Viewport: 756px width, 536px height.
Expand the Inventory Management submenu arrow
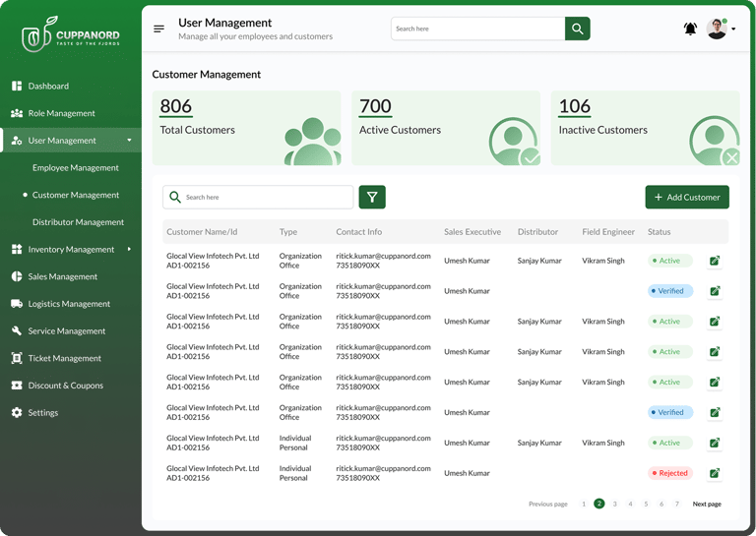coord(129,249)
